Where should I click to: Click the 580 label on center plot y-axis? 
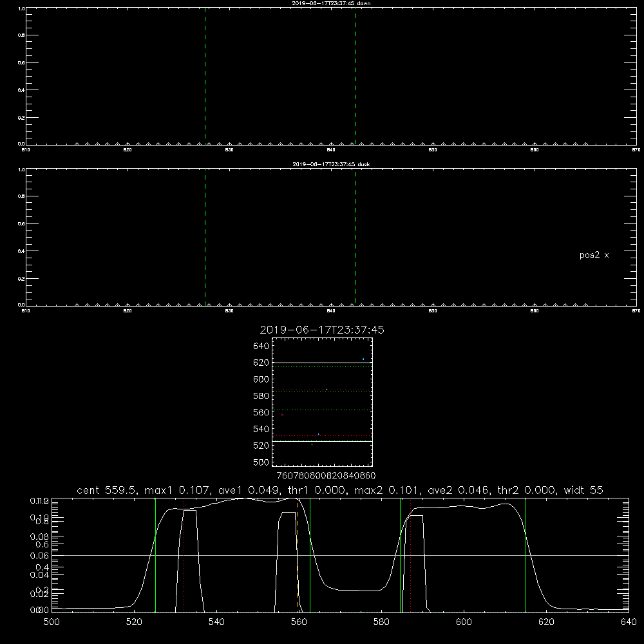pyautogui.click(x=261, y=396)
